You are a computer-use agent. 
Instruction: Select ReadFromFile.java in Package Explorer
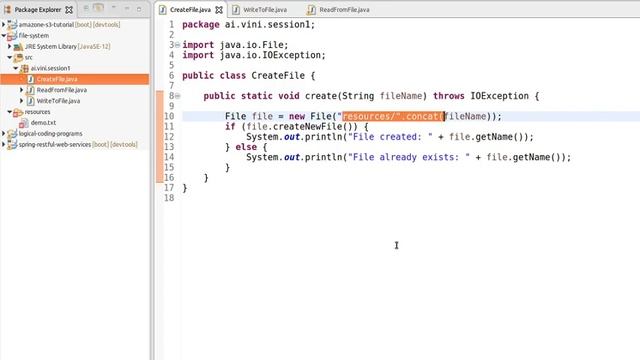62,90
